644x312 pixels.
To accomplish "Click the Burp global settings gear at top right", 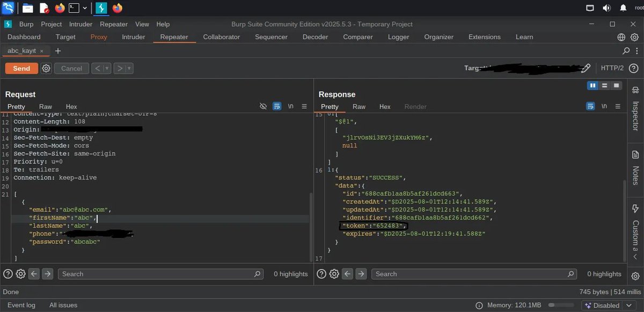I will click(x=634, y=37).
